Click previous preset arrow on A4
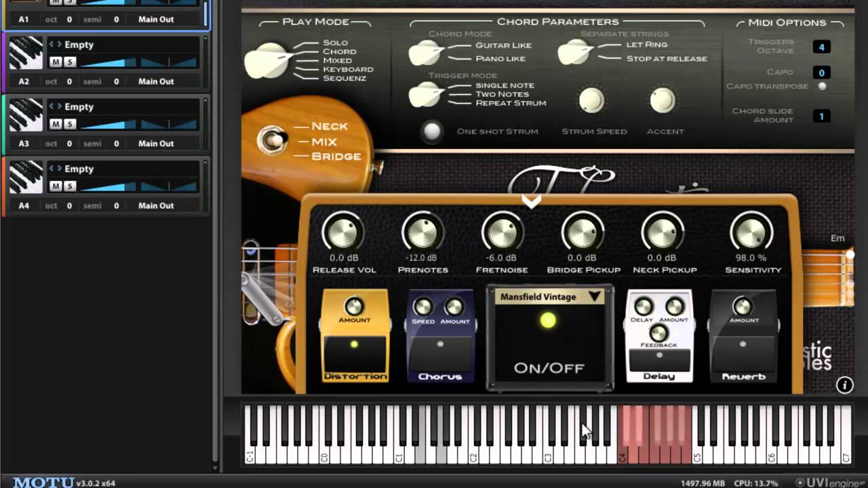The height and width of the screenshot is (488, 868). click(51, 169)
